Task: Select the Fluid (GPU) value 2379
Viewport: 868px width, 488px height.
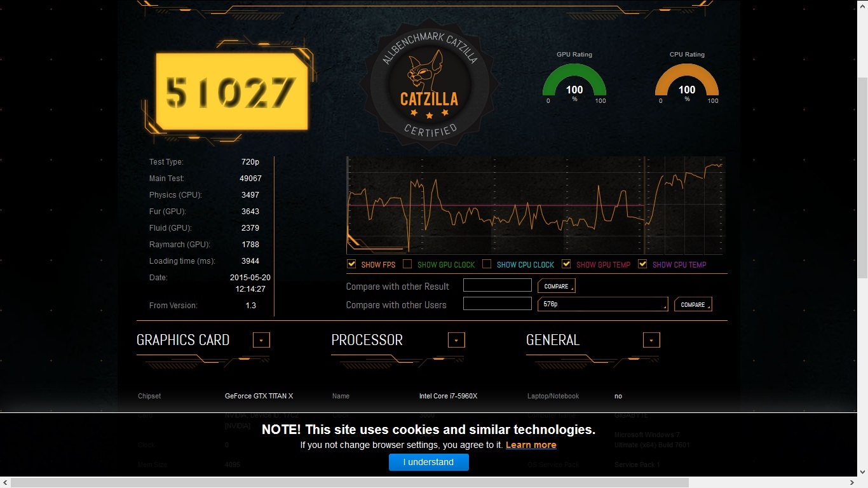Action: coord(250,228)
